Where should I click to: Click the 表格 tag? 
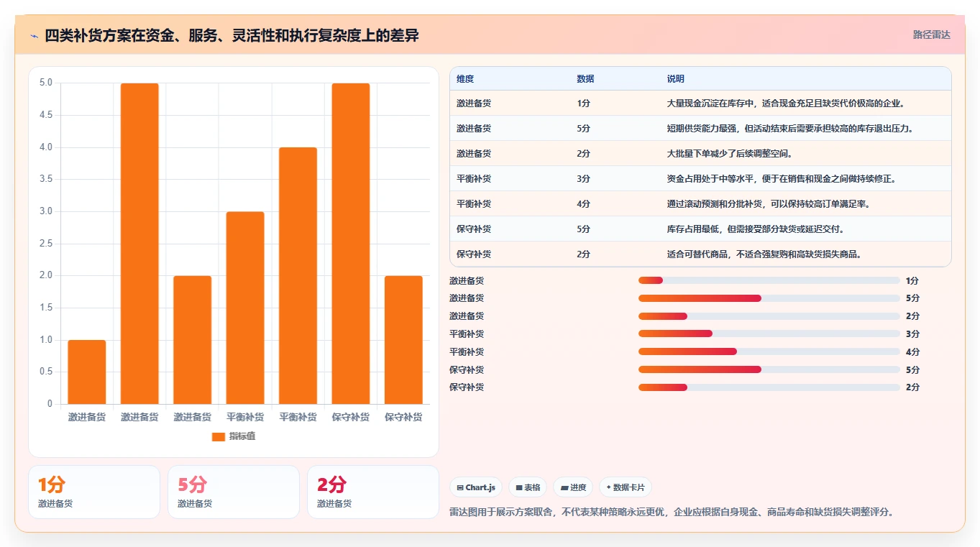[528, 487]
